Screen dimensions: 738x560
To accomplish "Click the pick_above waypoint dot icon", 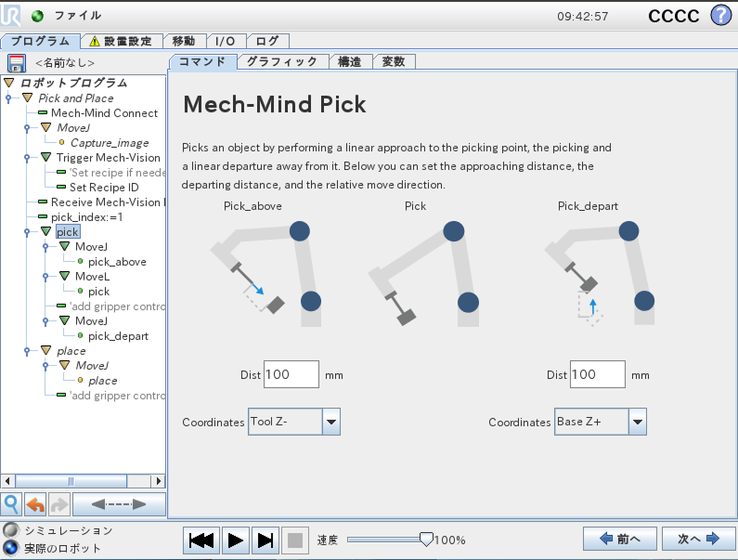I will pos(81,261).
